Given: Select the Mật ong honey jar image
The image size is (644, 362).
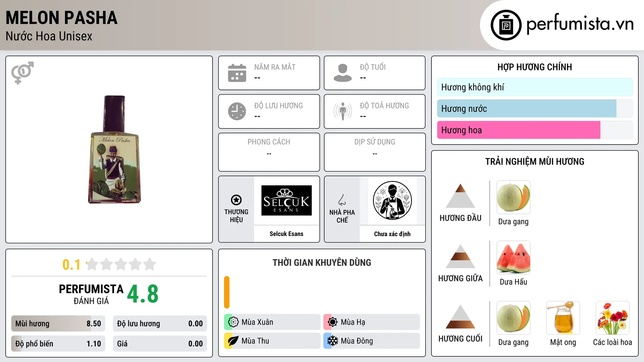Looking at the screenshot, I should [563, 318].
